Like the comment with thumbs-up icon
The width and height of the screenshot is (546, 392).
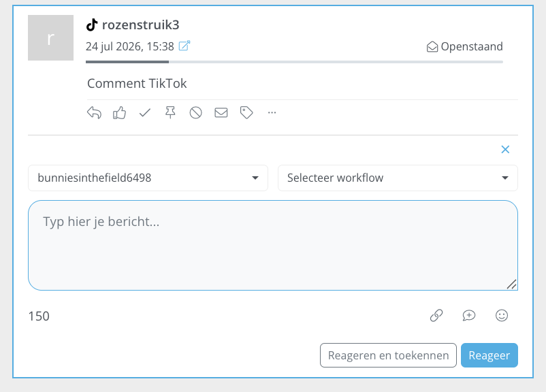click(x=119, y=113)
